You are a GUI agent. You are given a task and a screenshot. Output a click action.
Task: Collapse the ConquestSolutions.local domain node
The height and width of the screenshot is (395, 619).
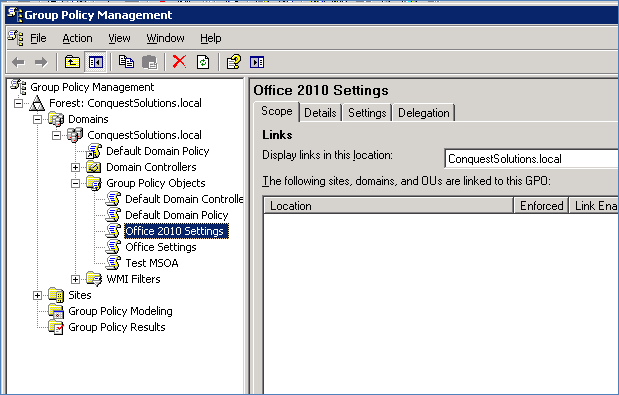(56, 135)
